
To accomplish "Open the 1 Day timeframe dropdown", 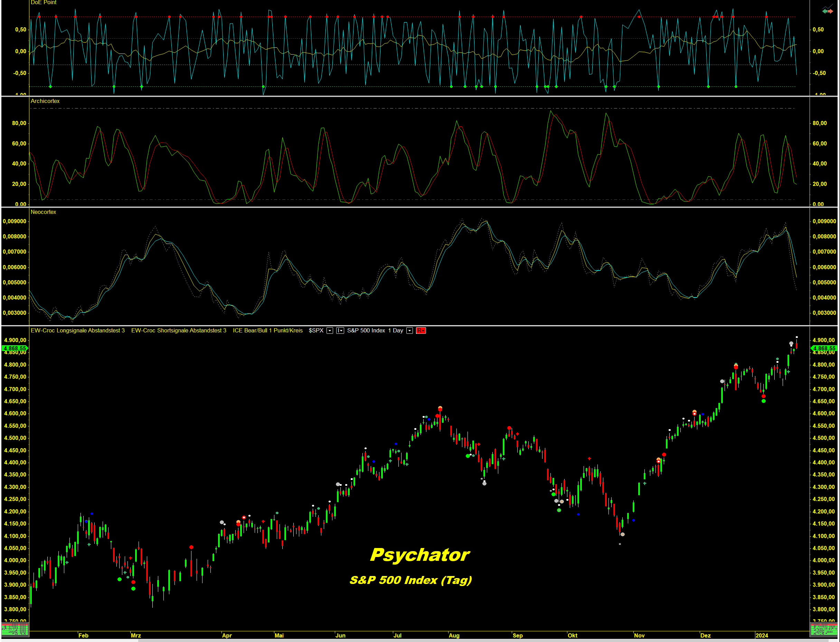I will coord(409,331).
